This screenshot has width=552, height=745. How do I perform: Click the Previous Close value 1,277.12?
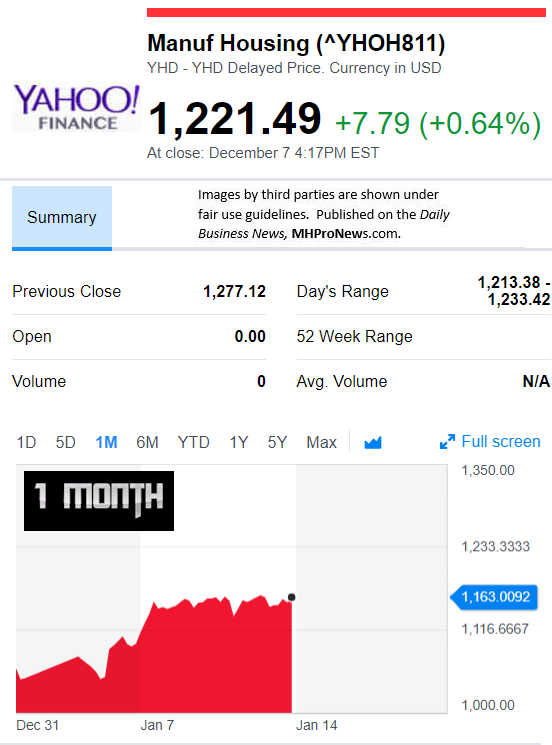(x=234, y=291)
